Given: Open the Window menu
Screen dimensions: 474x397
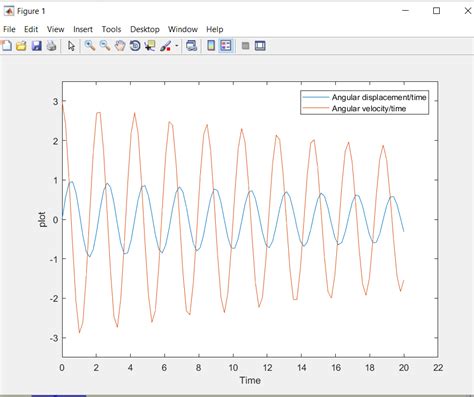Looking at the screenshot, I should point(183,29).
